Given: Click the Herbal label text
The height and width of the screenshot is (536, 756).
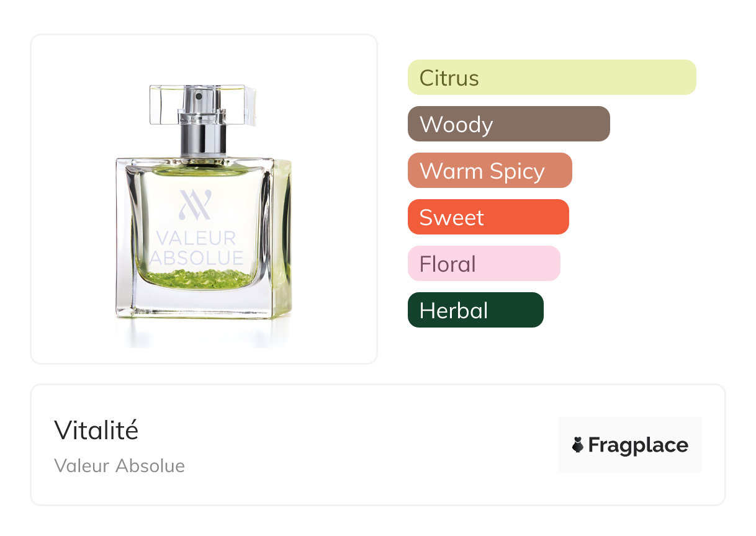Looking at the screenshot, I should coord(454,311).
